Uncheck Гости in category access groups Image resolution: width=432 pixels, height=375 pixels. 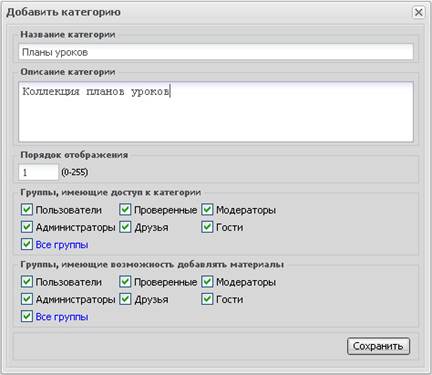pos(207,227)
